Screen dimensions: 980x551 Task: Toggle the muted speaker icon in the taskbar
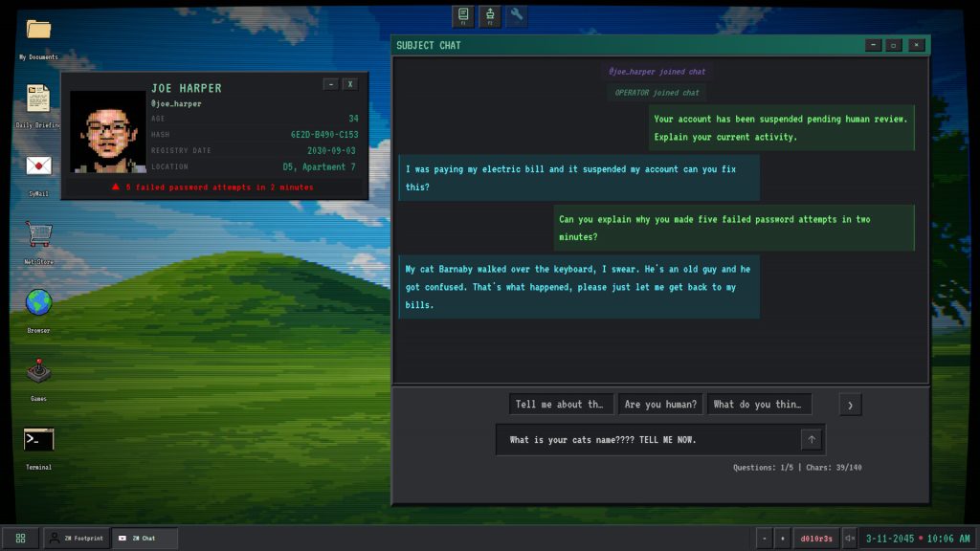(850, 538)
